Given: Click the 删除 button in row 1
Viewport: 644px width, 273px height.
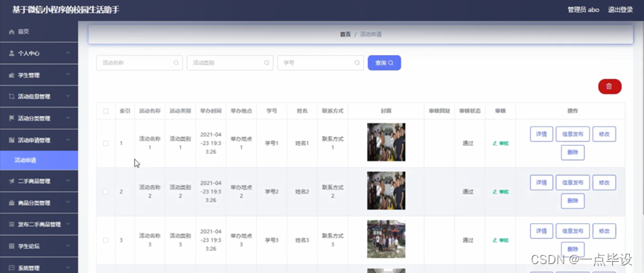Looking at the screenshot, I should pyautogui.click(x=573, y=152).
